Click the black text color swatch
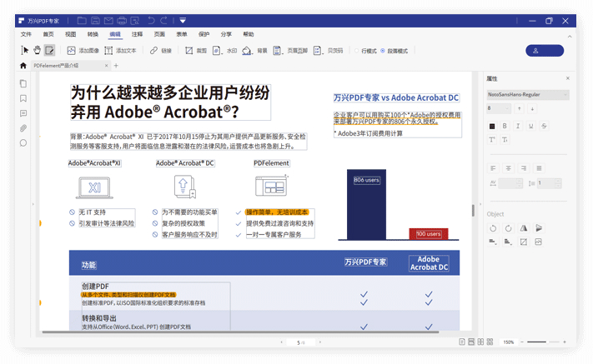This screenshot has width=593, height=364. [x=492, y=126]
